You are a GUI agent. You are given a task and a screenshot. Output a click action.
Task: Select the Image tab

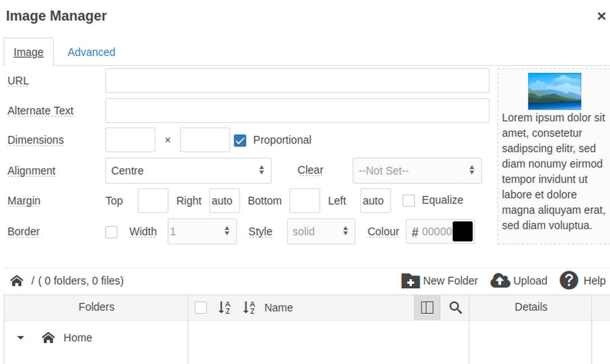point(28,52)
